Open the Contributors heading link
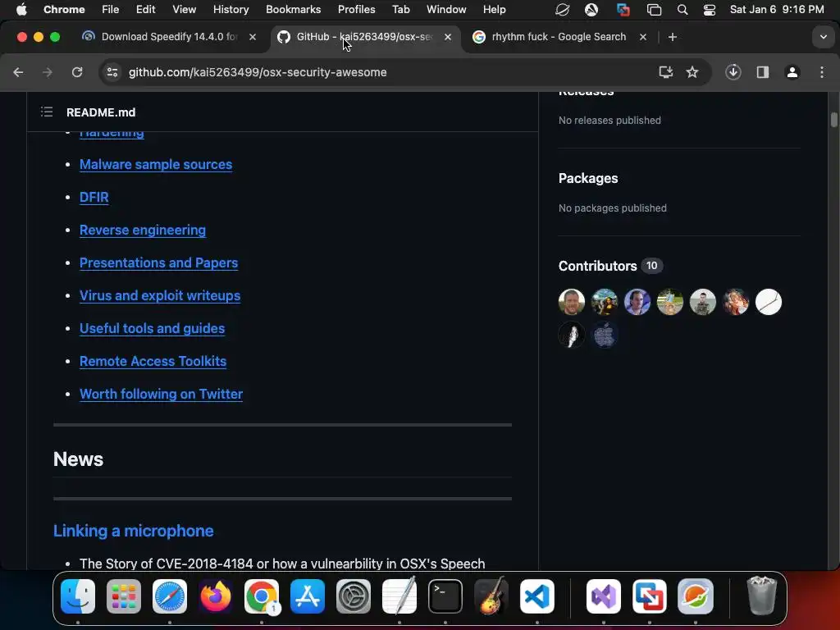 pyautogui.click(x=597, y=266)
